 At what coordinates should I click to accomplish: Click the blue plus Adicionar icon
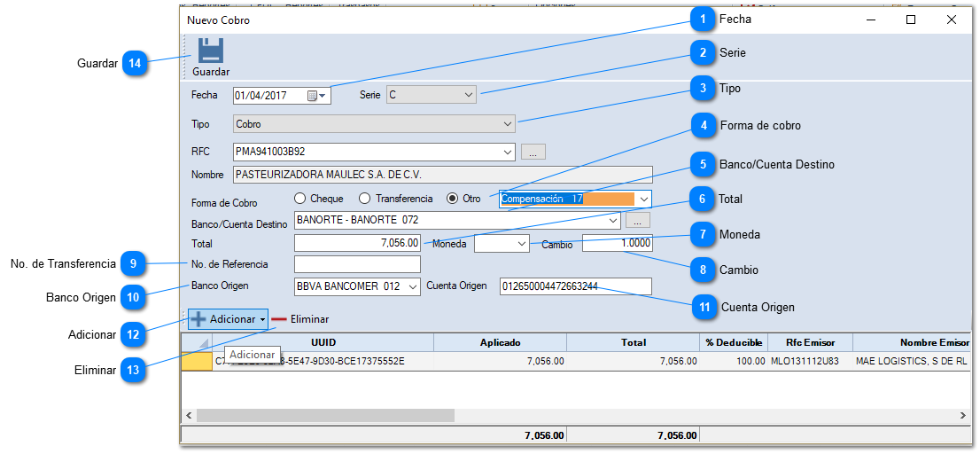coord(198,319)
